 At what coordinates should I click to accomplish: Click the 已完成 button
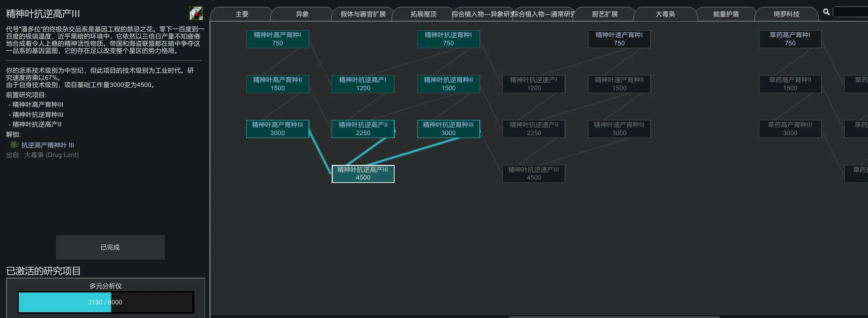[110, 247]
